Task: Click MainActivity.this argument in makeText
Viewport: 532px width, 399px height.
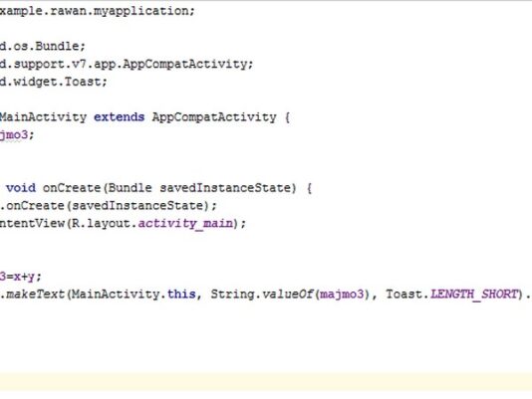Action: pos(133,294)
